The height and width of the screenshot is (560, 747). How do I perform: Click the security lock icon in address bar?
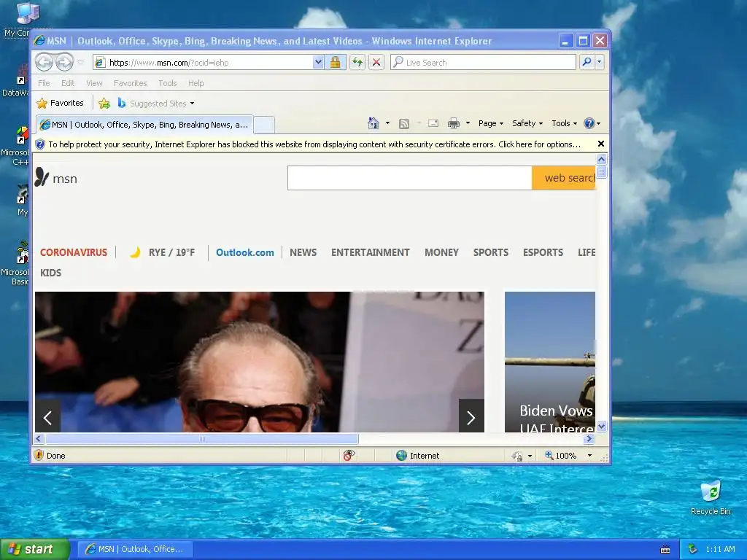pos(335,63)
